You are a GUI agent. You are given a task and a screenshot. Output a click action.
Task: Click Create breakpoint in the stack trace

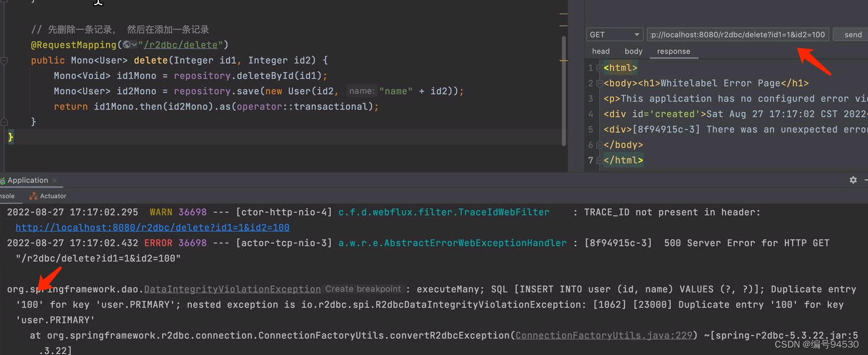pos(363,289)
